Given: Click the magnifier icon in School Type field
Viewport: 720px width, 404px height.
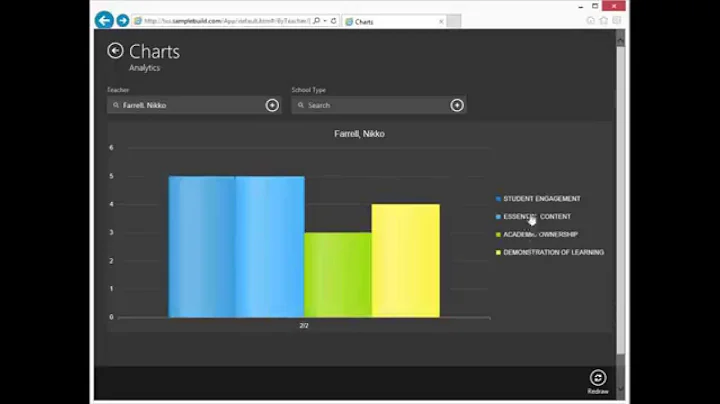Looking at the screenshot, I should (301, 105).
